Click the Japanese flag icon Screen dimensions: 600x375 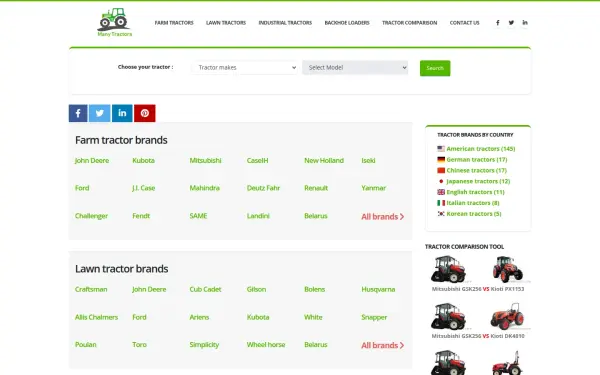441,181
